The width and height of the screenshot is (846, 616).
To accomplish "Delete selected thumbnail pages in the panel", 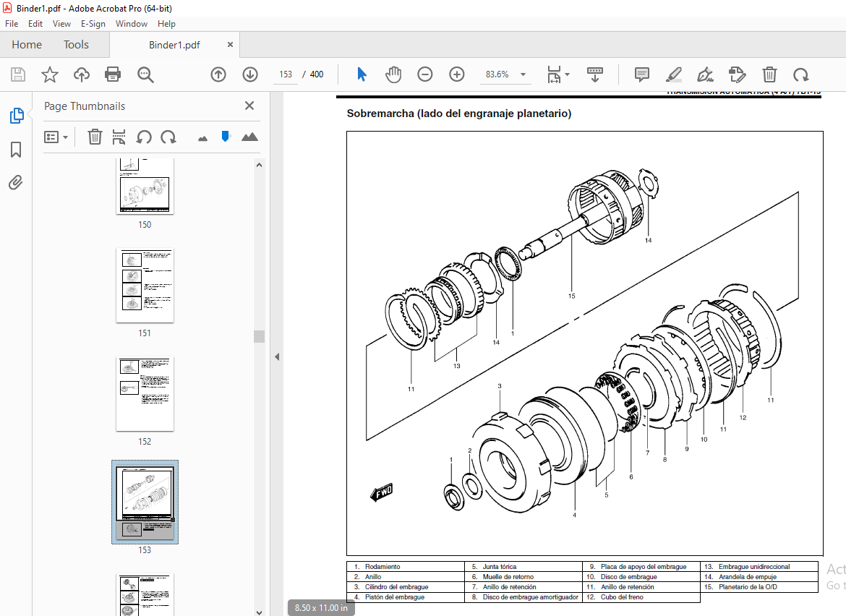I will (x=95, y=137).
